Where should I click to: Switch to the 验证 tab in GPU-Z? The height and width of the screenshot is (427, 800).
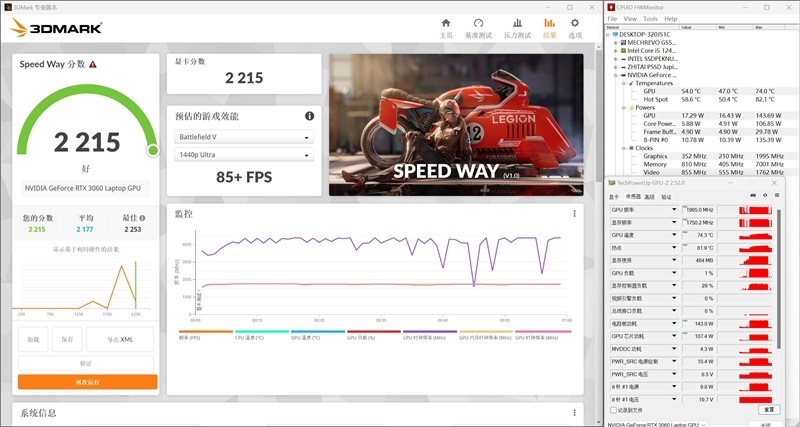(666, 197)
